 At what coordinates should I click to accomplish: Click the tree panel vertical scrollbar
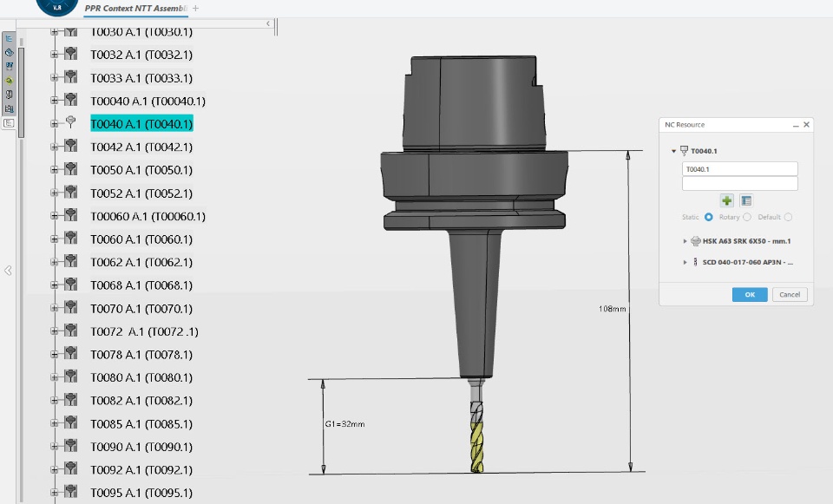tap(21, 93)
